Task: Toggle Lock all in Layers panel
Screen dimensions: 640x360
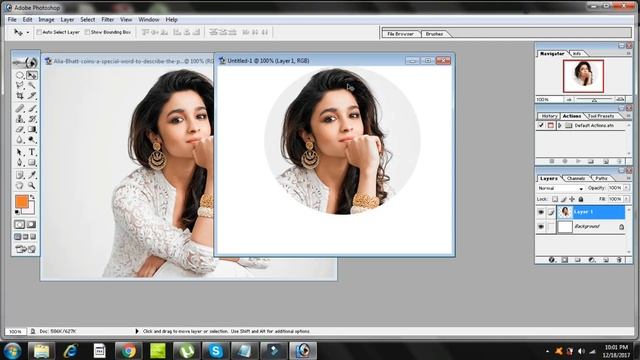Action: click(581, 199)
